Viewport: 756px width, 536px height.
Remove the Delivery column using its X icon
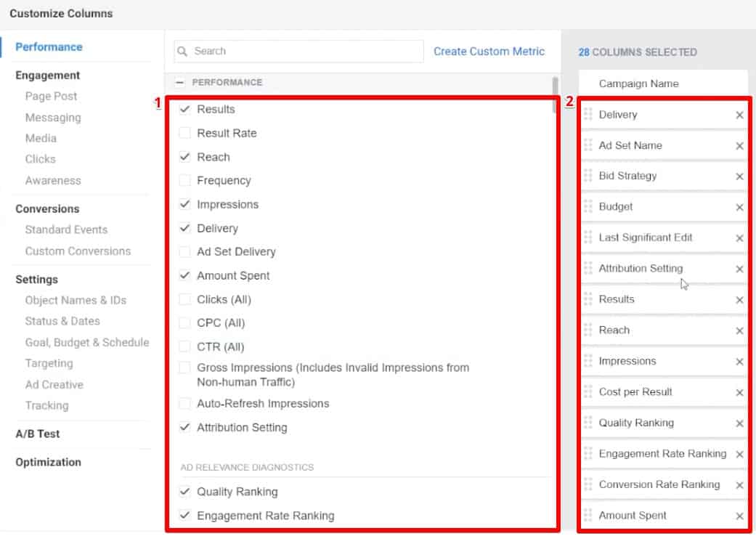coord(739,114)
